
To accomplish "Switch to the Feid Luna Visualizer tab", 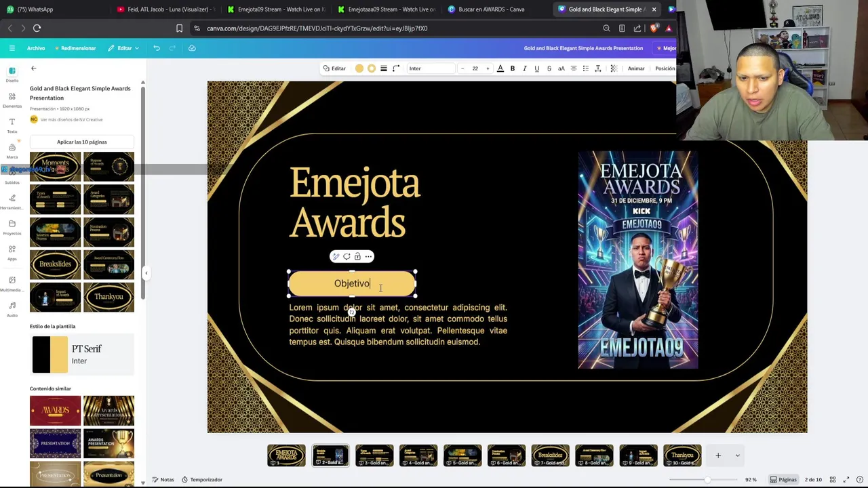I will pyautogui.click(x=166, y=9).
